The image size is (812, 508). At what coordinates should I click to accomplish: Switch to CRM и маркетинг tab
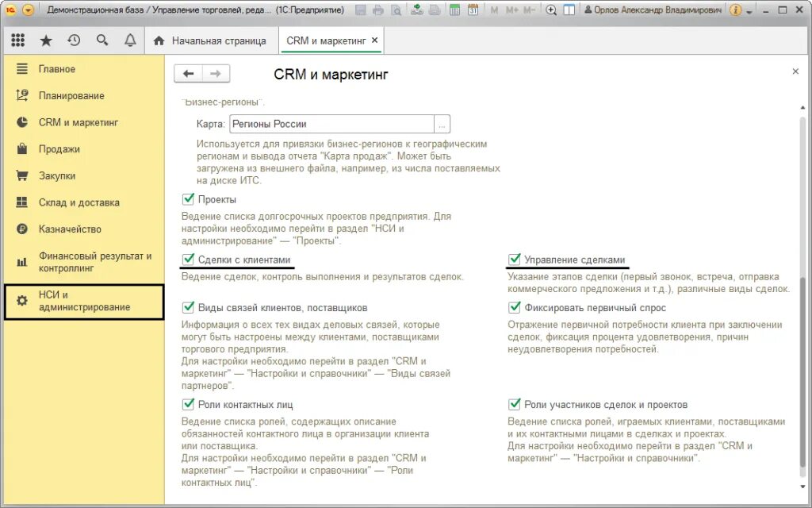click(326, 41)
